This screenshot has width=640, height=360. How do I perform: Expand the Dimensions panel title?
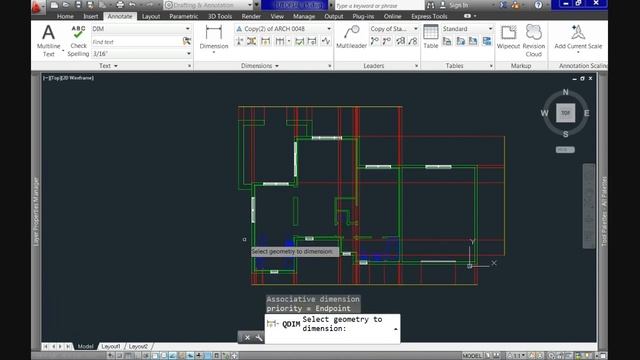(260, 66)
